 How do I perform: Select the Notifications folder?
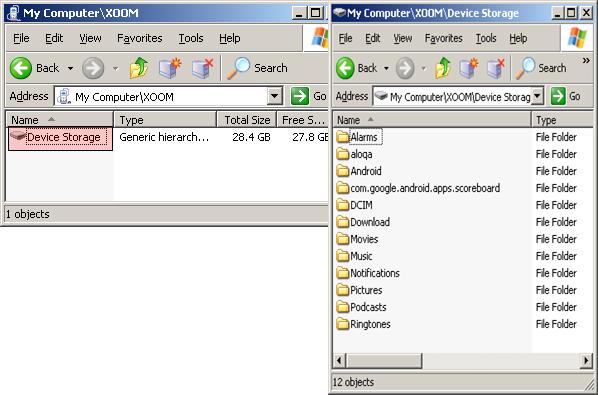(x=368, y=273)
